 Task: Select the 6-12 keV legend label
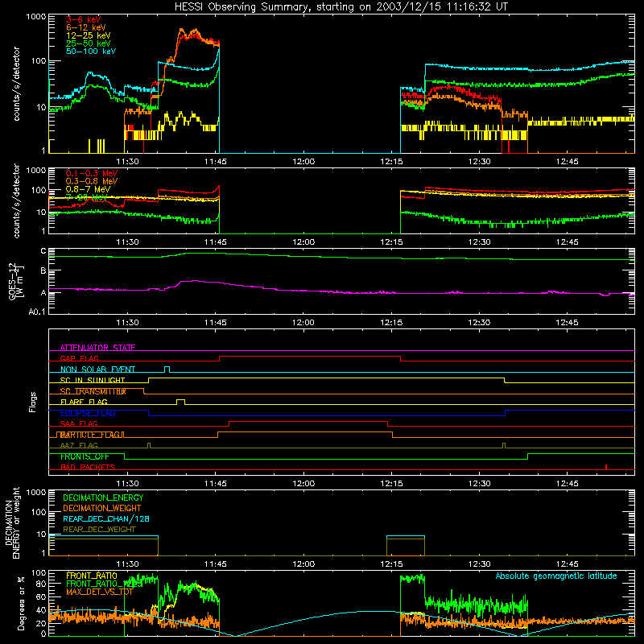[85, 27]
